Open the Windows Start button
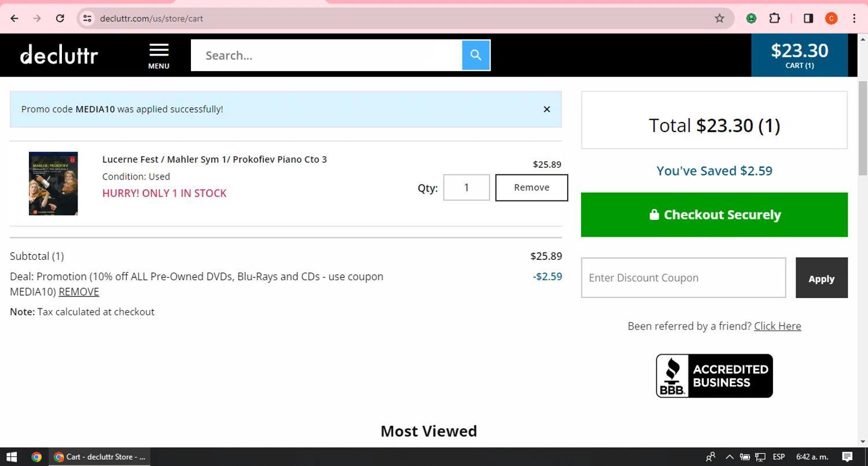 [x=12, y=457]
